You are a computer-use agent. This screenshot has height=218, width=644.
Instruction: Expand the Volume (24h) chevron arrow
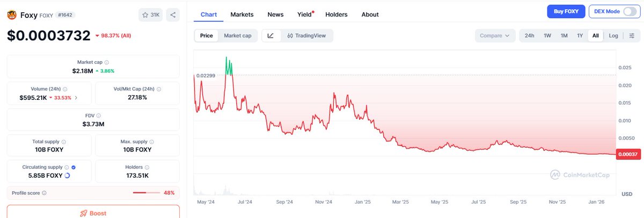(76, 98)
